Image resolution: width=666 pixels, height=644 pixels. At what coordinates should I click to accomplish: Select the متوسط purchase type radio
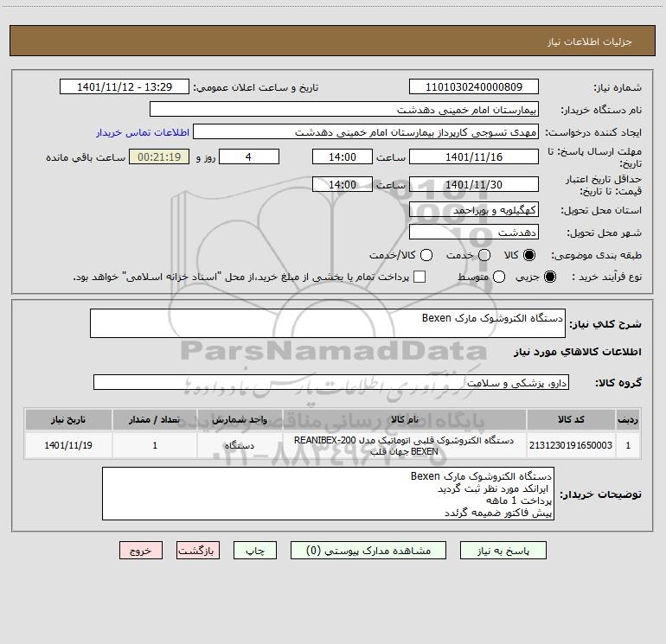(x=499, y=277)
